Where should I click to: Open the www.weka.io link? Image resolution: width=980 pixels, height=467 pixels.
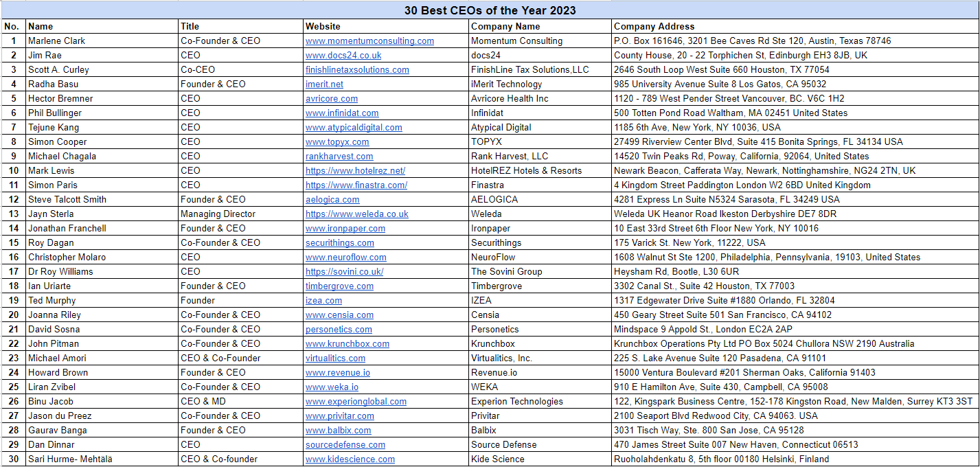pyautogui.click(x=332, y=387)
